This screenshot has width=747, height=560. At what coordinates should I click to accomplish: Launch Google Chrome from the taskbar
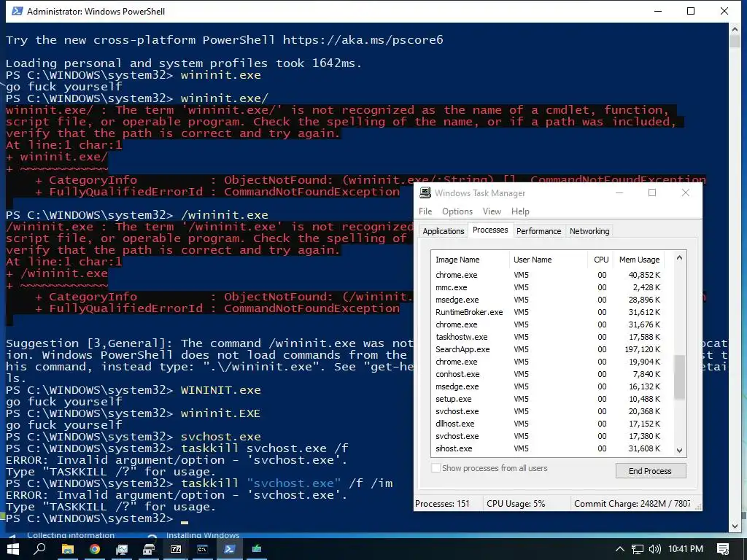coord(95,549)
